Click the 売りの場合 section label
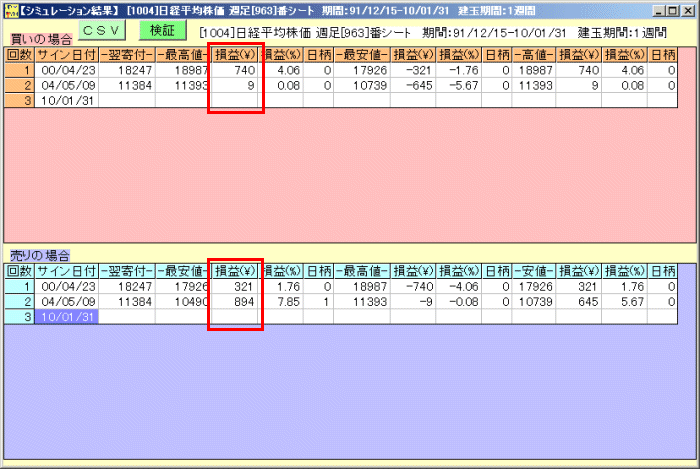 pos(40,255)
